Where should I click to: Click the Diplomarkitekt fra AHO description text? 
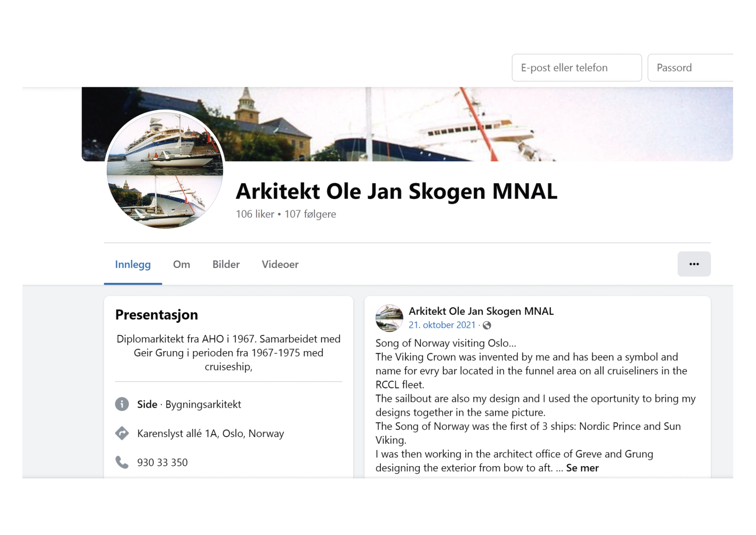coord(228,353)
